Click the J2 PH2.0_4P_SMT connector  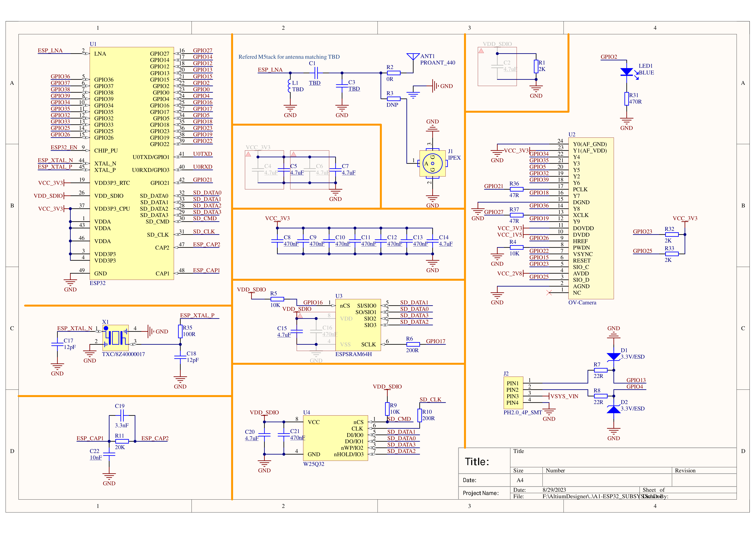(x=513, y=393)
